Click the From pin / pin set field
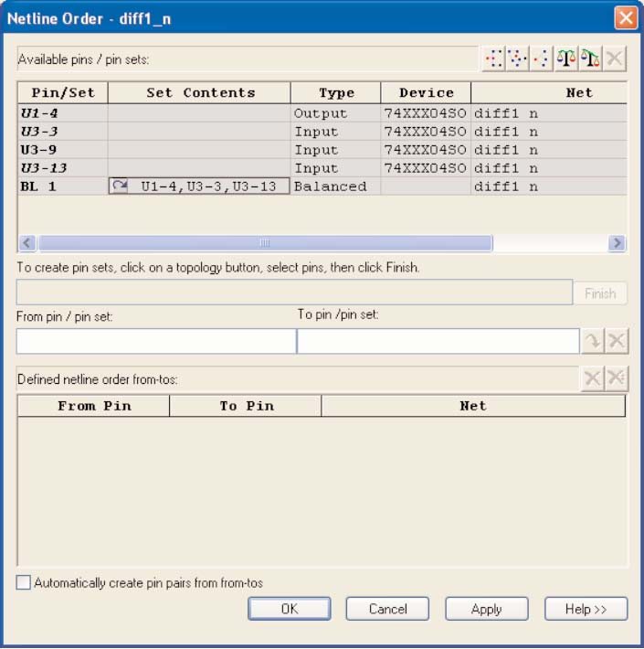This screenshot has height=649, width=644. pos(156,341)
